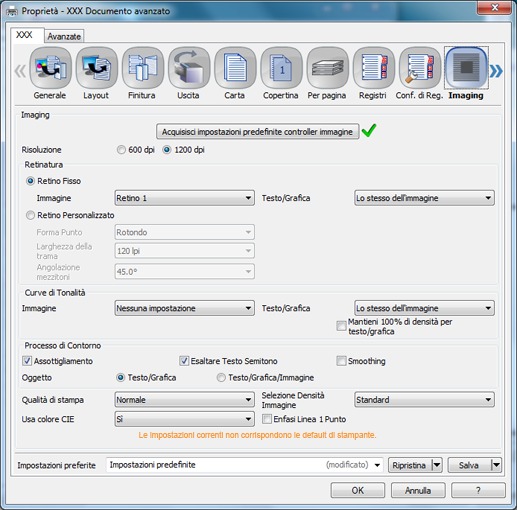Expand the Usa colore CIE dropdown
This screenshot has height=510, width=517.
tap(185, 419)
